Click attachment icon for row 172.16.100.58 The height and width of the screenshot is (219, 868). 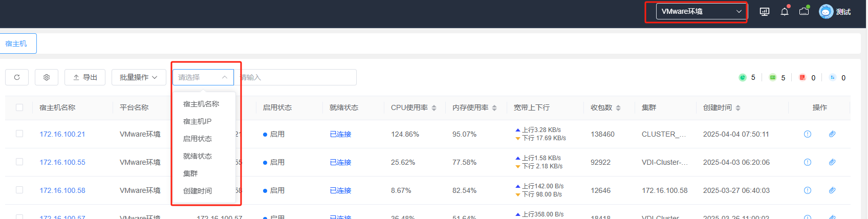[x=832, y=190]
